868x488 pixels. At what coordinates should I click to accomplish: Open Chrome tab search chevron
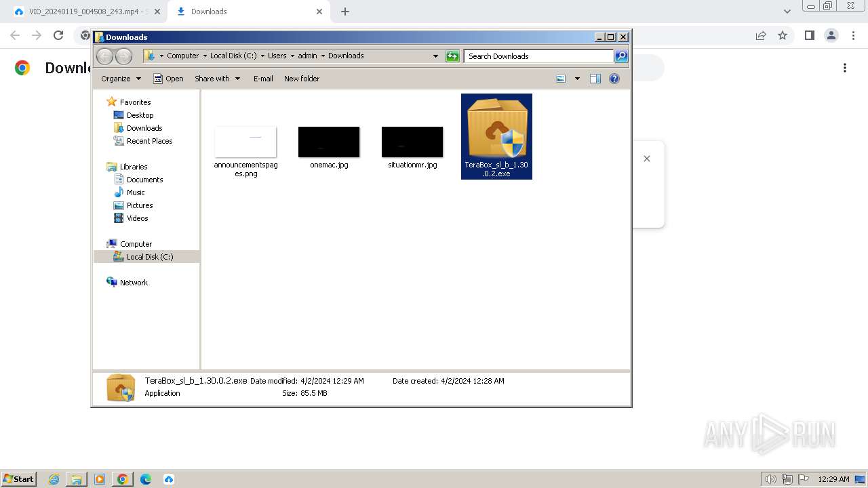tap(787, 12)
